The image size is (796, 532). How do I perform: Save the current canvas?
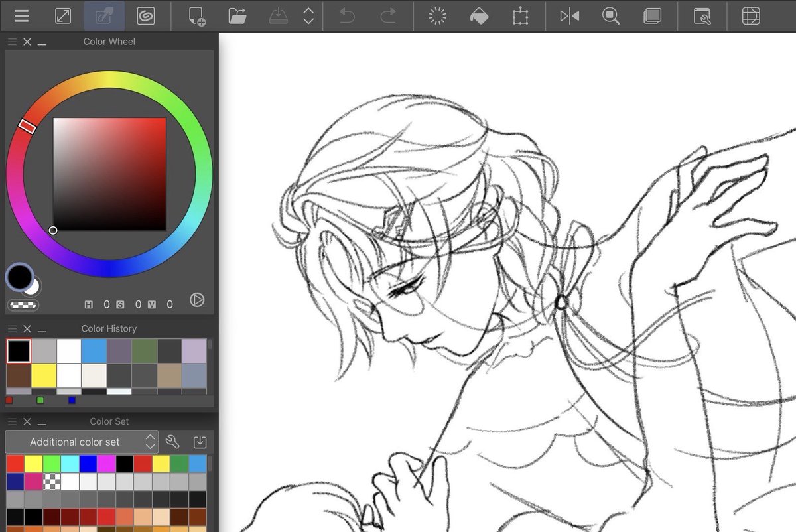[279, 16]
